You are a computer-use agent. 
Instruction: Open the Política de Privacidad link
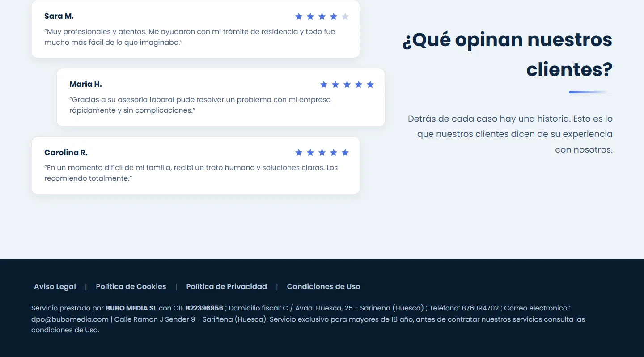[x=226, y=287]
